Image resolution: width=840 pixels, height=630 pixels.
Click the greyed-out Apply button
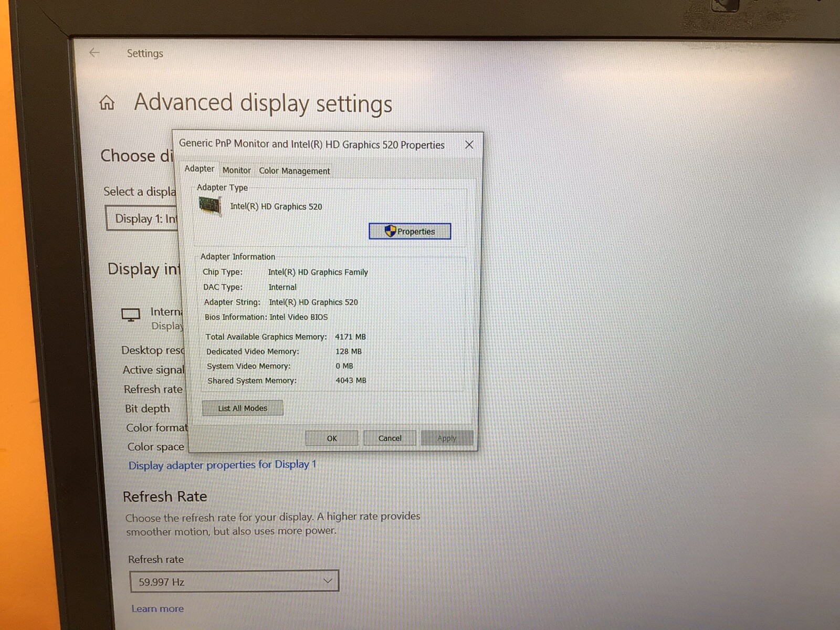click(447, 438)
